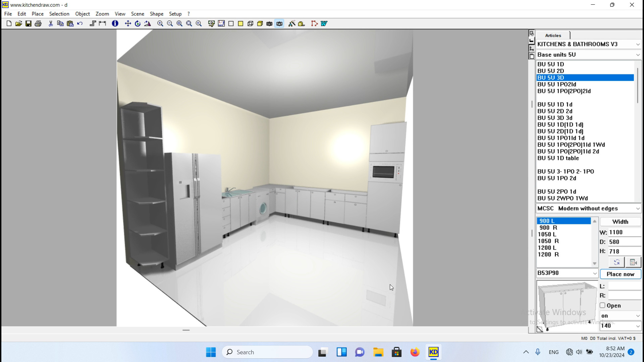This screenshot has height=362, width=644.
Task: Open Firefox from the taskbar
Action: 415,352
